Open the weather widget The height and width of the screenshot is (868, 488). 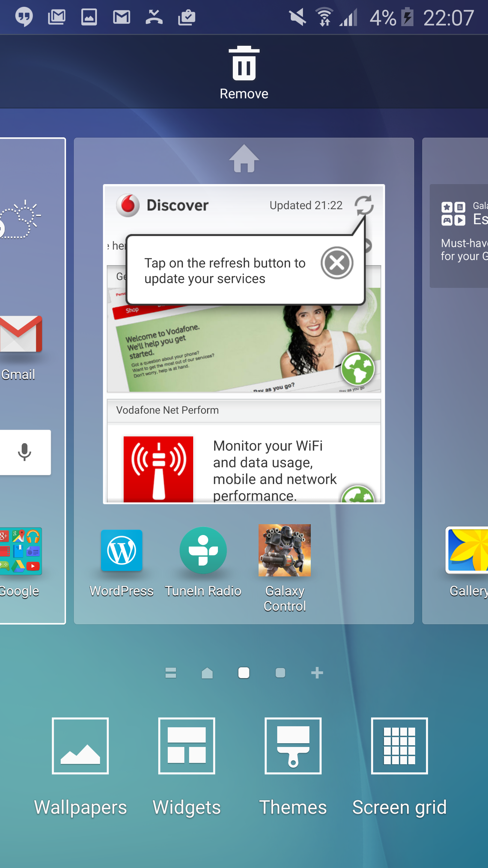[20, 220]
